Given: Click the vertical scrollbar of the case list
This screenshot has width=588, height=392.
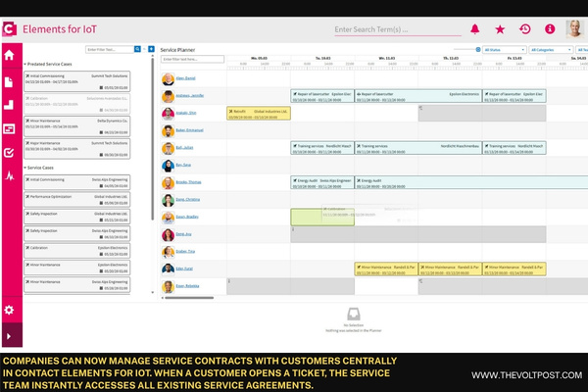Looking at the screenshot, I should [152, 139].
